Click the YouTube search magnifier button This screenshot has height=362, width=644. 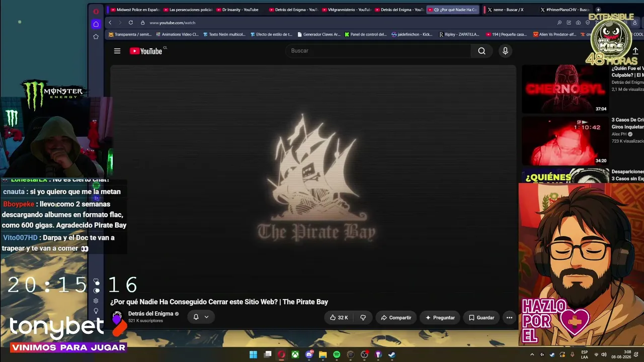pos(481,51)
